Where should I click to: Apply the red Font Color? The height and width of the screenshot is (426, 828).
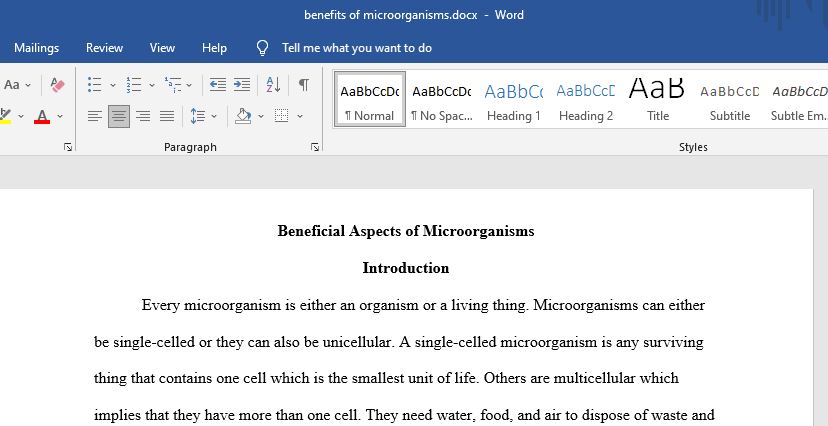pos(42,116)
